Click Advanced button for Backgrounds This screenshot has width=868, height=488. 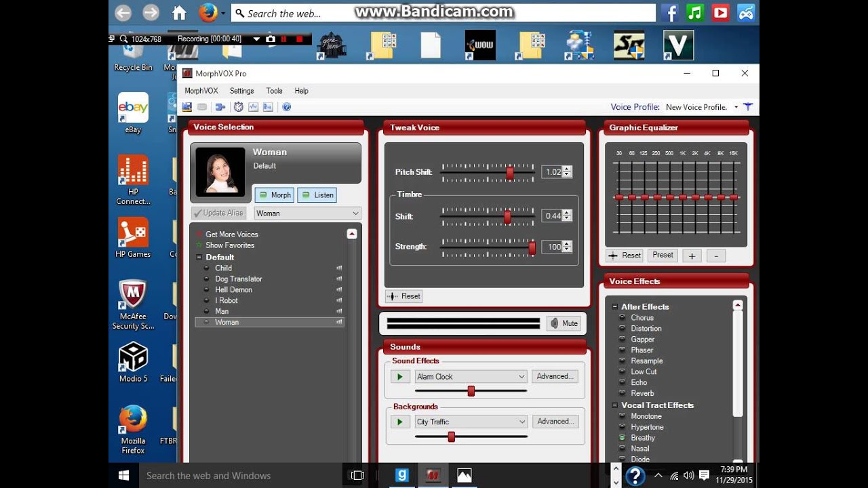(x=555, y=421)
